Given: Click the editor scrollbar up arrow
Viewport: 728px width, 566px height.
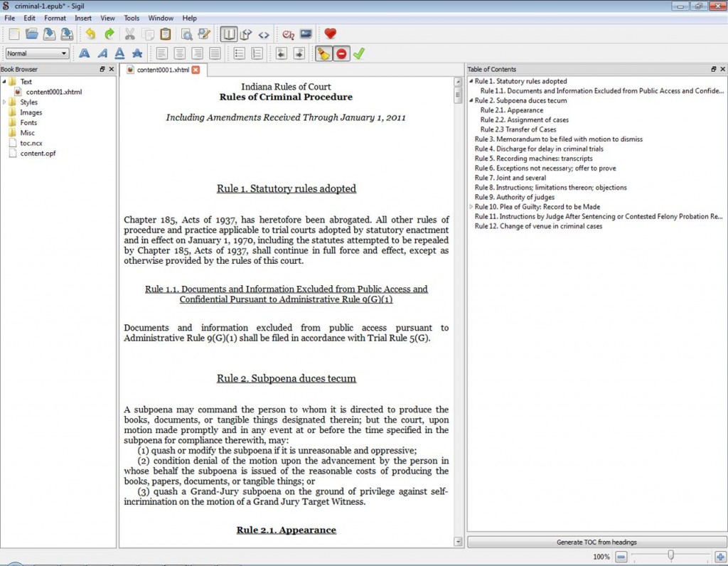Looking at the screenshot, I should [459, 82].
